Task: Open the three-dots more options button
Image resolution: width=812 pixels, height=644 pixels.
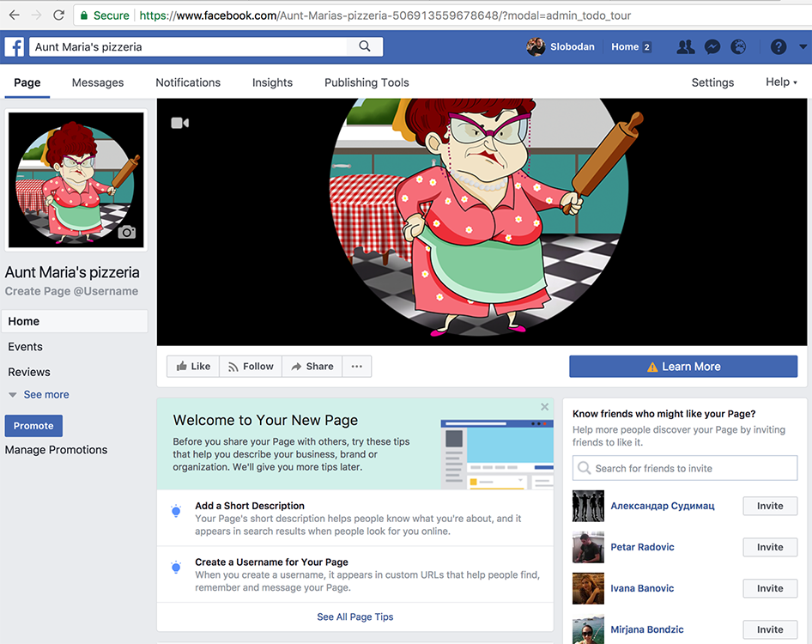Action: tap(356, 367)
